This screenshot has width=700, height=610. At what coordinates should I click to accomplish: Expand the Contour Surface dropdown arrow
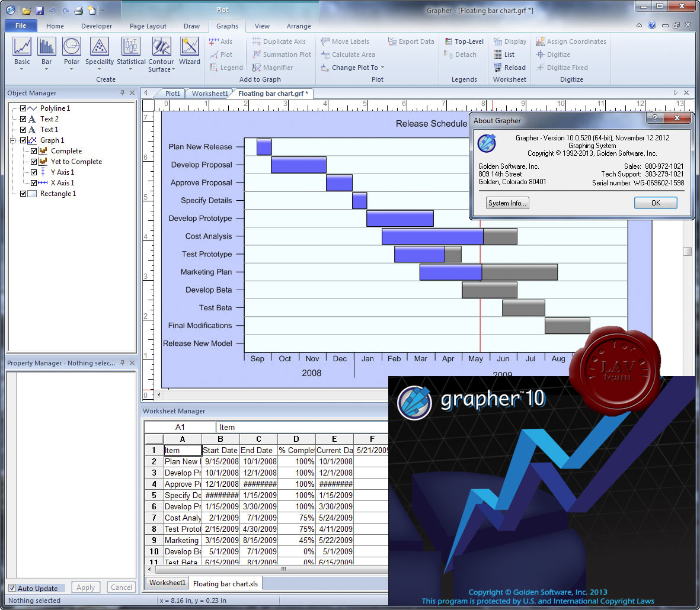(173, 69)
